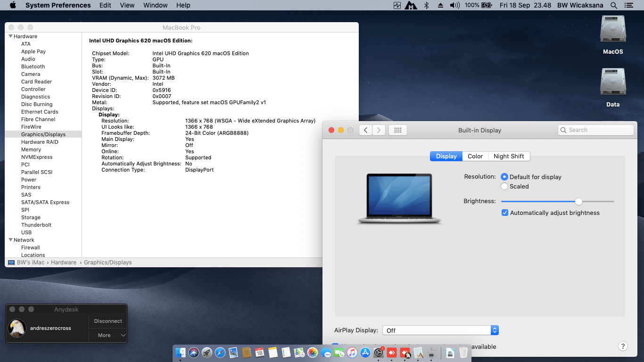Open Maps from the Dock
This screenshot has height=362, width=644.
click(299, 353)
